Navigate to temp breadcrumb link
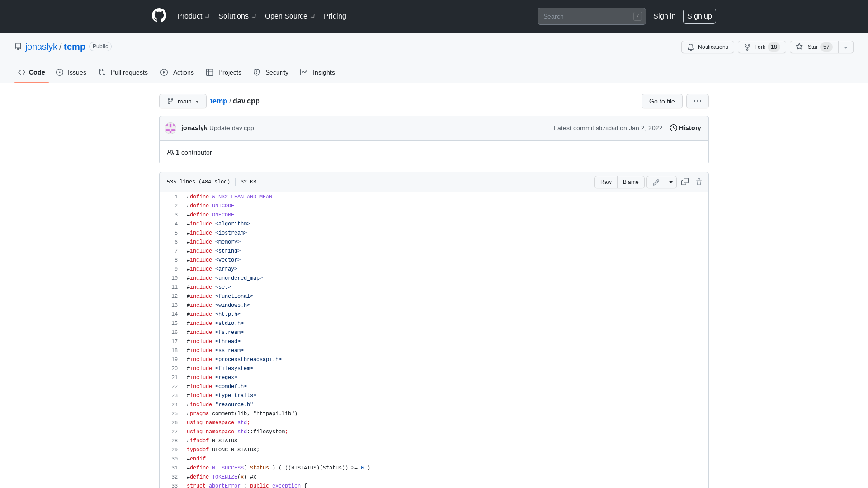 pos(219,101)
